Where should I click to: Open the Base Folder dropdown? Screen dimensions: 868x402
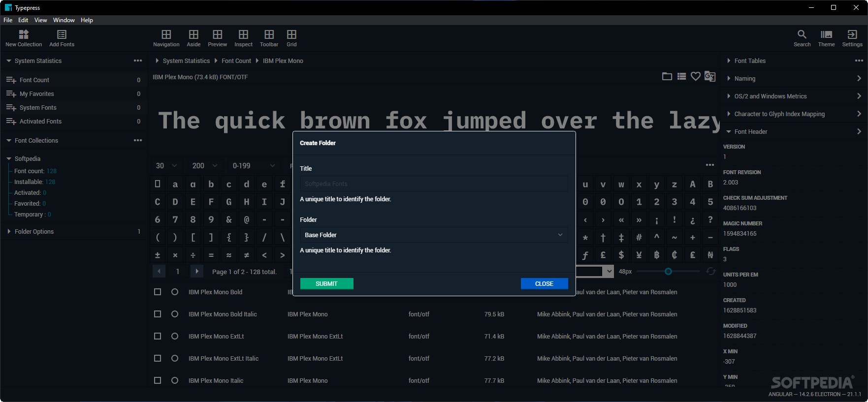pos(434,235)
